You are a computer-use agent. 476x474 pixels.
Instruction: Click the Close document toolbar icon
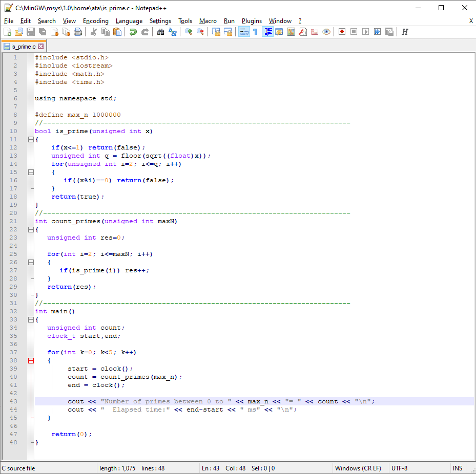coord(54,32)
